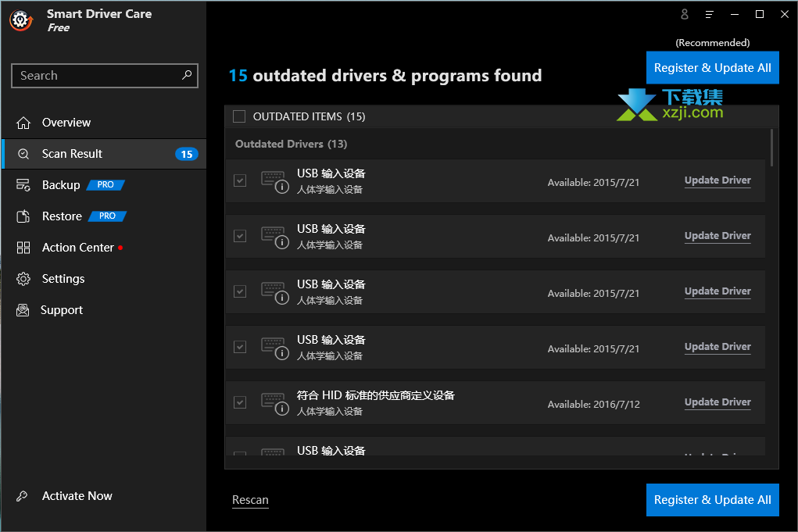Open the user account icon in title bar
Screen dimensions: 798x532
point(685,14)
